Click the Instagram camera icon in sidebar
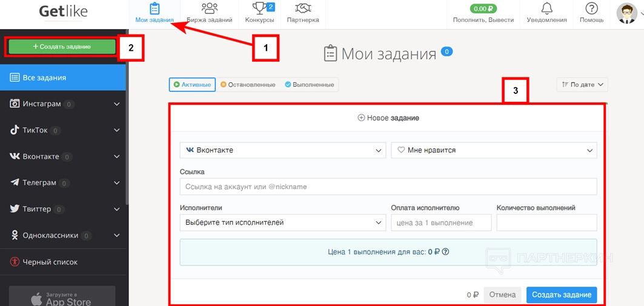 click(15, 104)
